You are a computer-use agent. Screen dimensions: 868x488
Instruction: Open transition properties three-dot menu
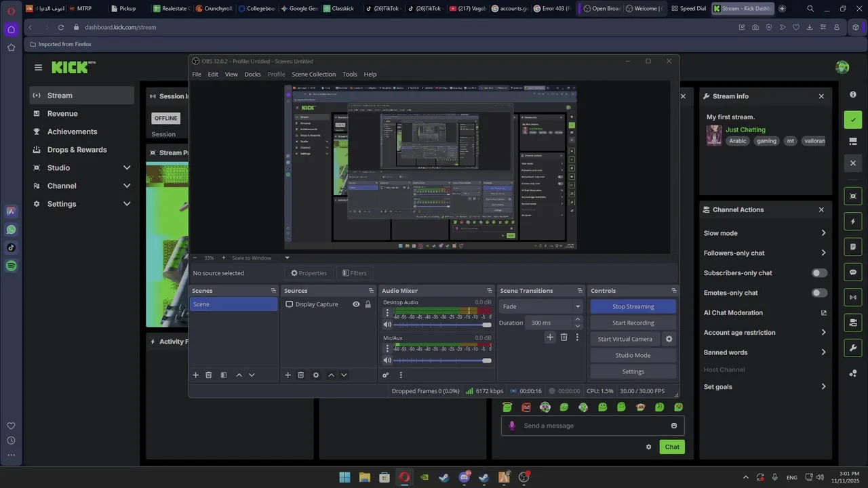[577, 337]
